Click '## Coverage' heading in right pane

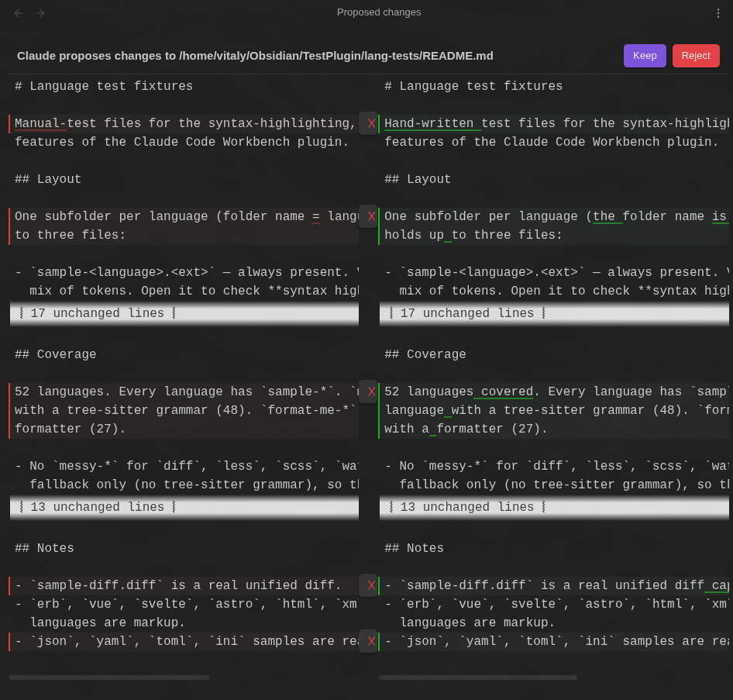click(425, 354)
